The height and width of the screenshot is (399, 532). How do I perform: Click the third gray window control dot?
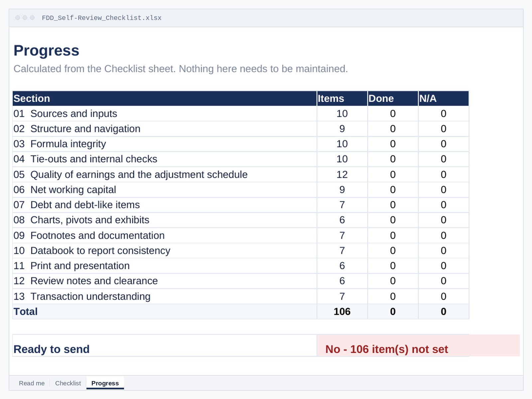[32, 18]
